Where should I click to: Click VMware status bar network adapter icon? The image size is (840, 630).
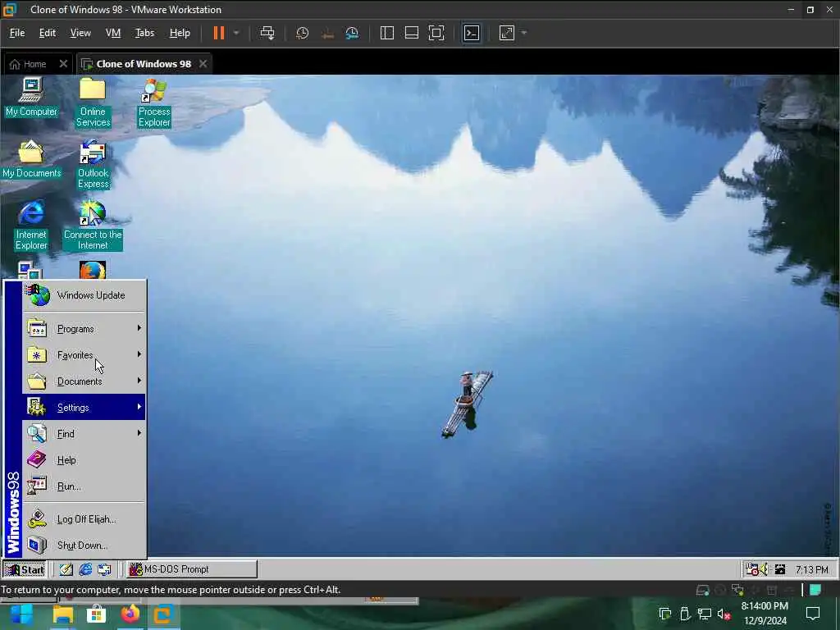pyautogui.click(x=737, y=591)
